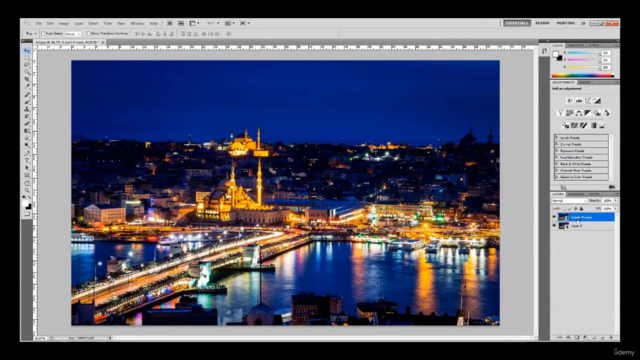This screenshot has width=640, height=360.
Task: Launch Bridge from the application bar
Action: pos(169,23)
